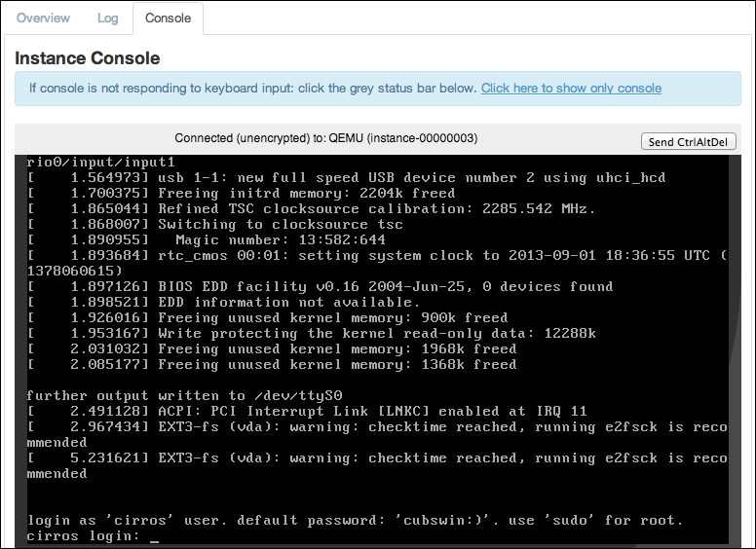
Task: Click the grey 'Connected (unencrypted)' status bar
Action: click(x=325, y=139)
